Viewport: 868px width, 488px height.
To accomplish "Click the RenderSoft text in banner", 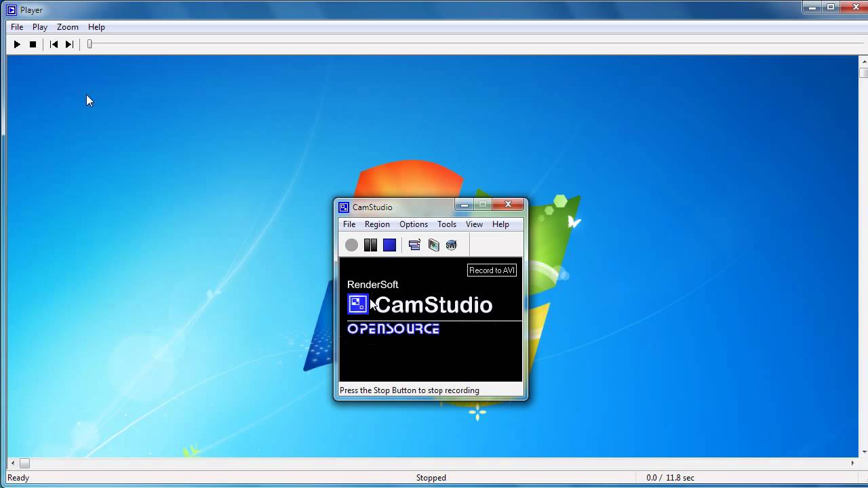I will pos(373,285).
